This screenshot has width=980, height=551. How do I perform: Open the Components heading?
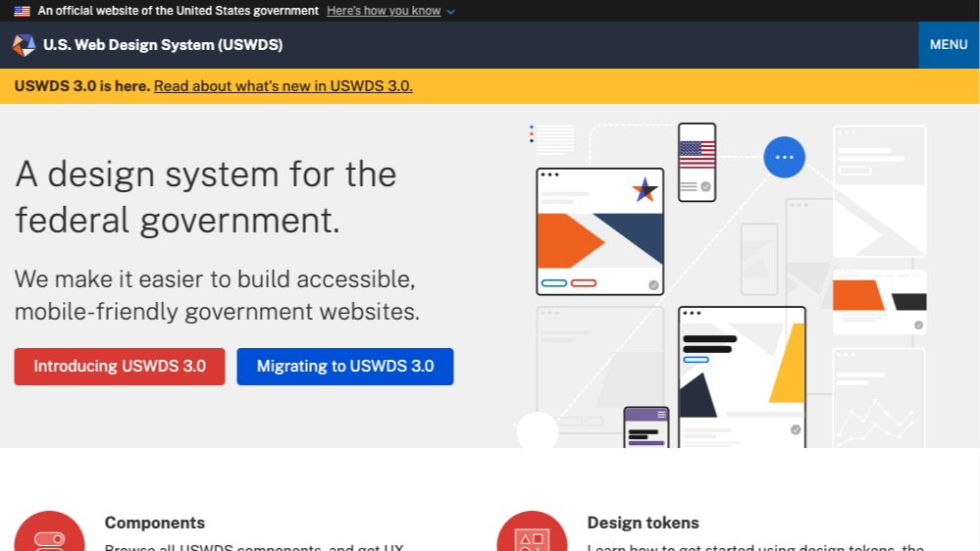154,523
